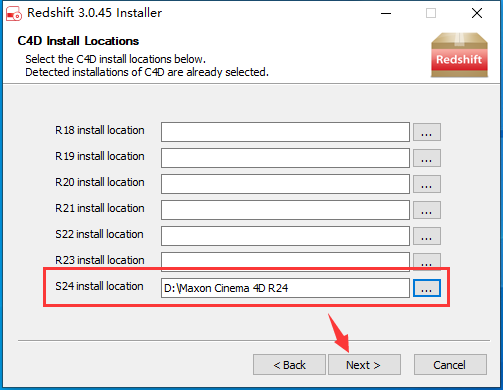This screenshot has width=503, height=390.
Task: Click the 'R19 install location' label
Action: pyautogui.click(x=100, y=156)
